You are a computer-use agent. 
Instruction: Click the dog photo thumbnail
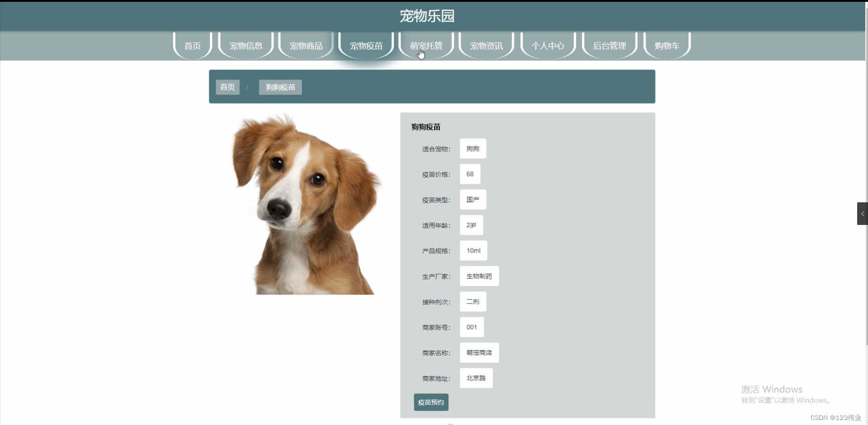click(x=305, y=204)
